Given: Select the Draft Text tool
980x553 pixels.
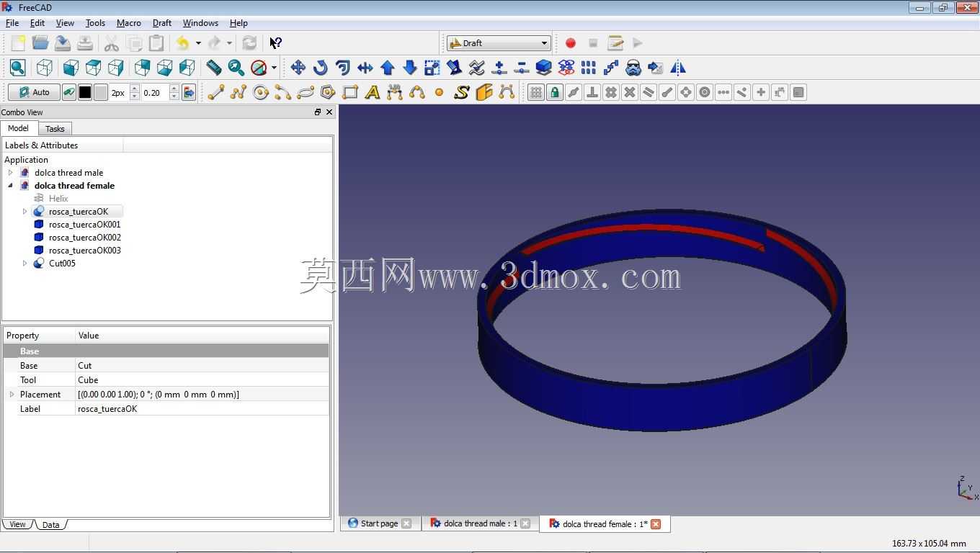Looking at the screenshot, I should (373, 92).
